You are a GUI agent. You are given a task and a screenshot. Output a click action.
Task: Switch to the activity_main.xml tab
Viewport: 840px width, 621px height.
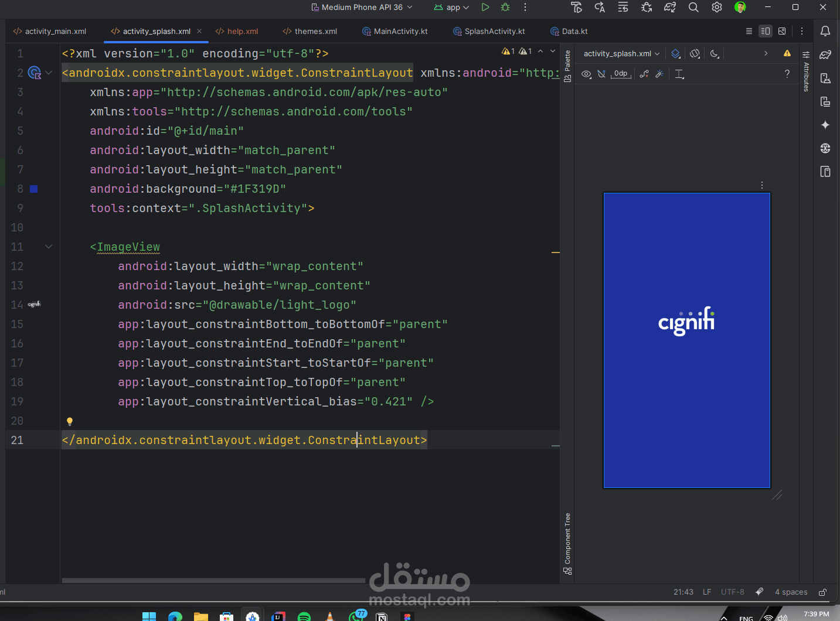tap(50, 31)
